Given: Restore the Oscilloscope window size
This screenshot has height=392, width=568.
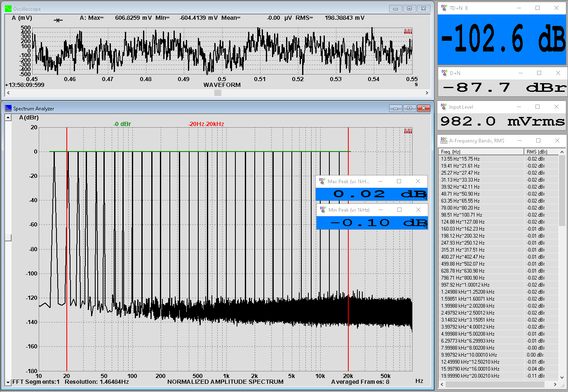Looking at the screenshot, I should 409,9.
